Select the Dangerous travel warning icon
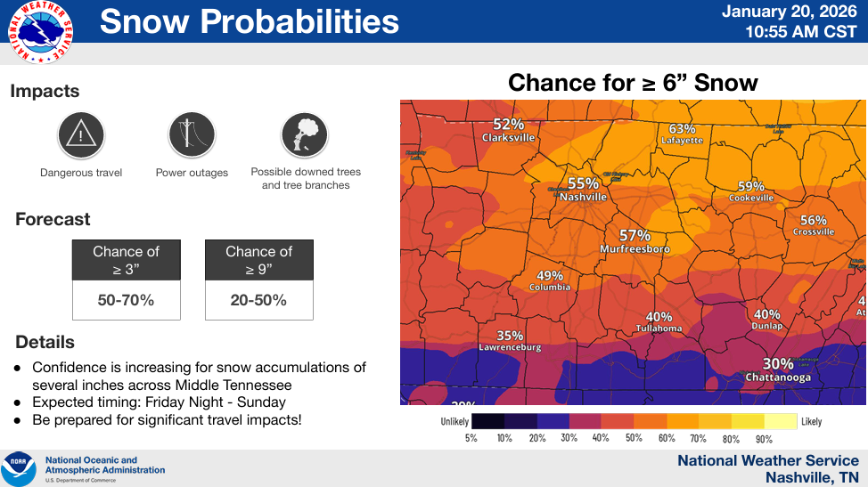Image resolution: width=868 pixels, height=487 pixels. pyautogui.click(x=81, y=135)
